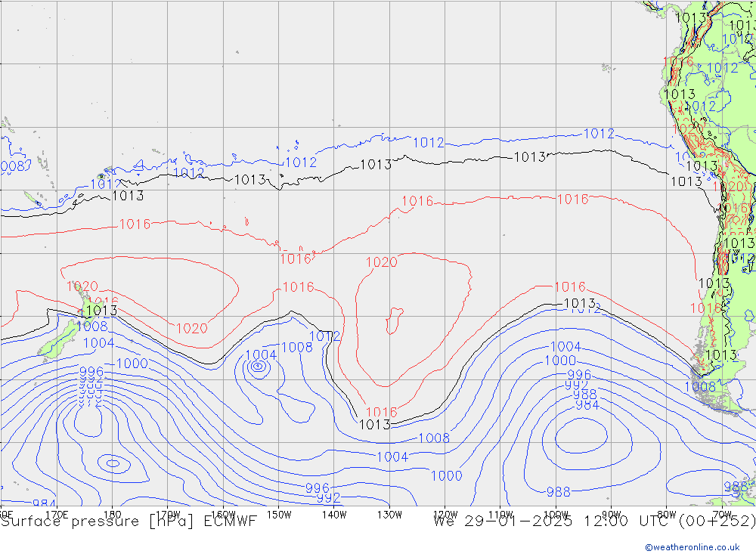This screenshot has width=756, height=554.
Task: Click the Surface pressure ECMWF title text
Action: tap(129, 521)
